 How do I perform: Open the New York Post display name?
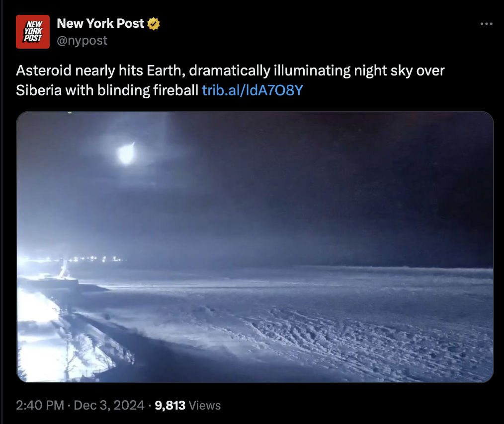(100, 23)
